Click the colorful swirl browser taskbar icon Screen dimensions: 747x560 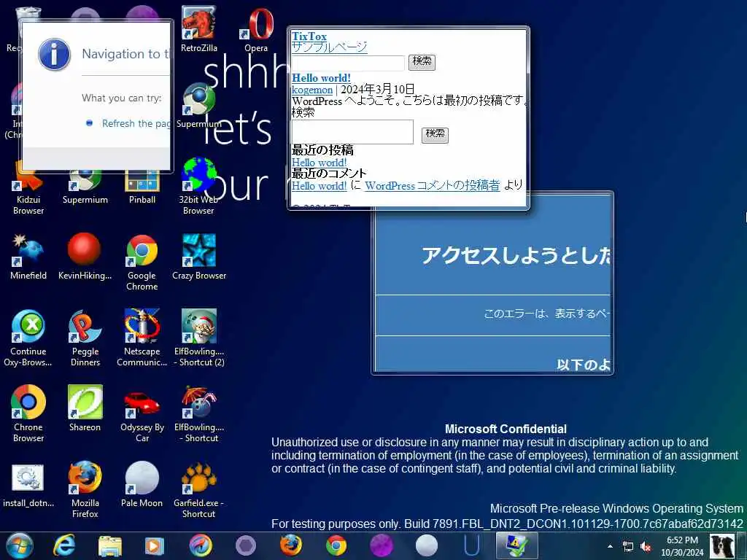(x=201, y=545)
